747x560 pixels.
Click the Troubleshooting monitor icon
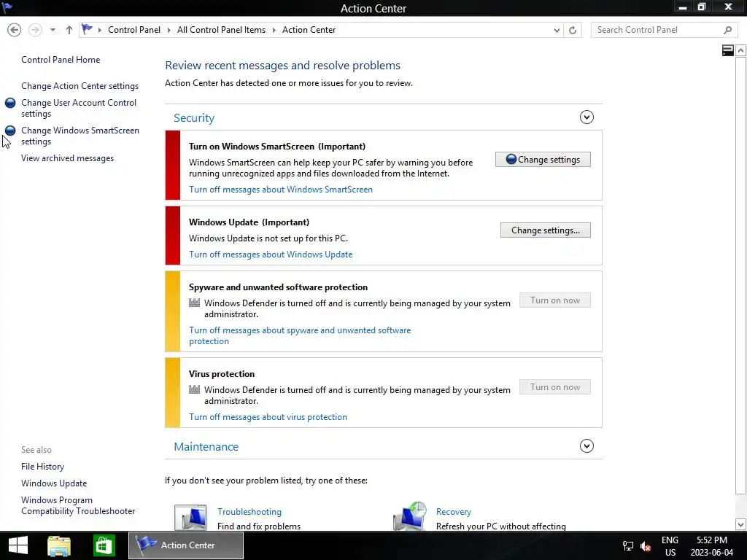click(x=190, y=517)
